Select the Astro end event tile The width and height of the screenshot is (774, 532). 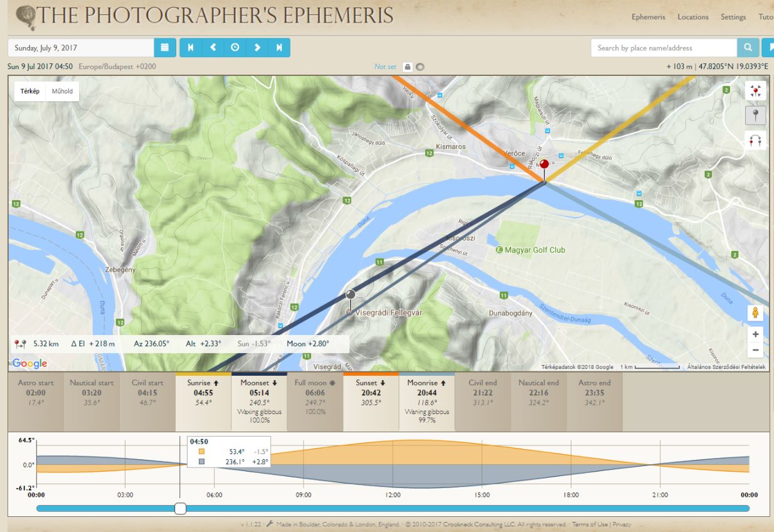click(x=594, y=402)
